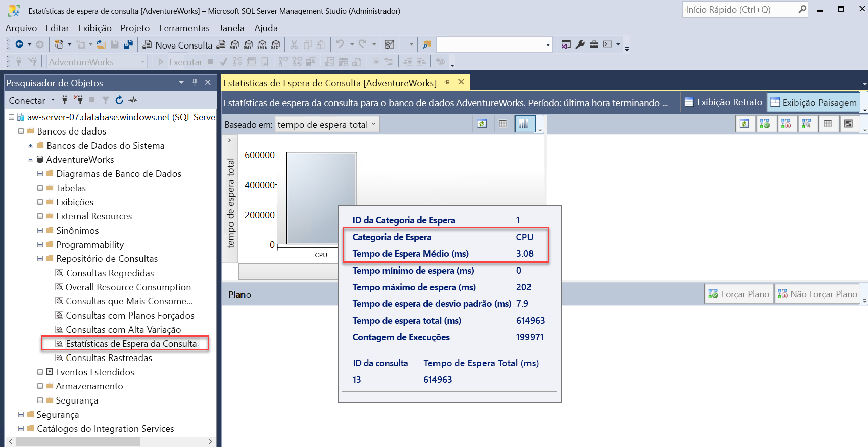This screenshot has width=868, height=447.
Task: Click the Object Explorer horizontal scrollbar
Action: tap(78, 441)
